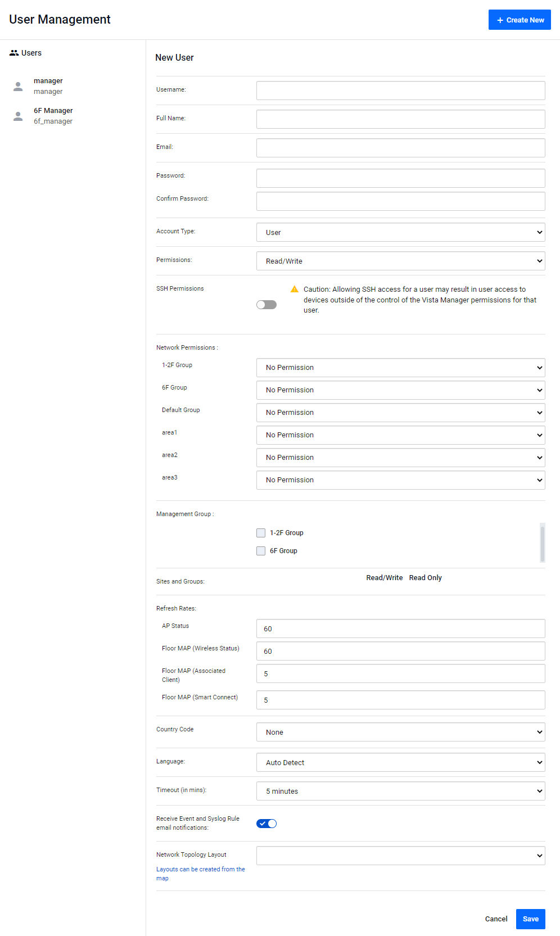
Task: Click the SSH caution warning triangle icon
Action: point(294,290)
